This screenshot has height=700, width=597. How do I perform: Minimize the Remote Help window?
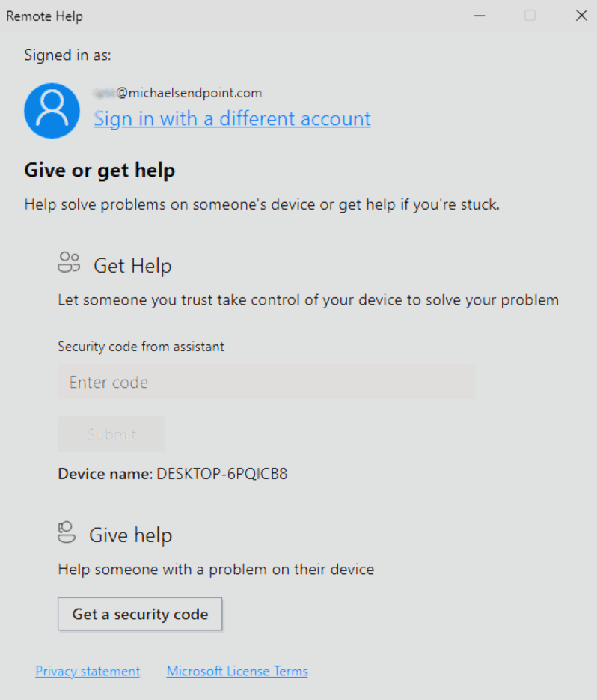tap(480, 16)
